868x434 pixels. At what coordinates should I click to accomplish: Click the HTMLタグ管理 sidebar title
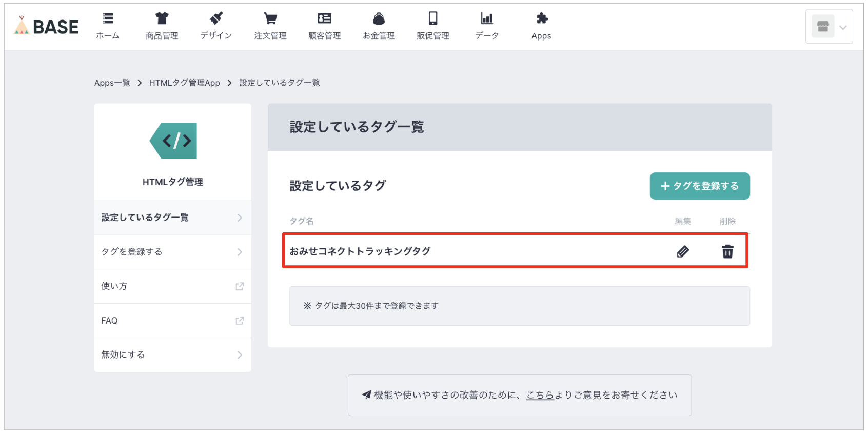tap(173, 182)
